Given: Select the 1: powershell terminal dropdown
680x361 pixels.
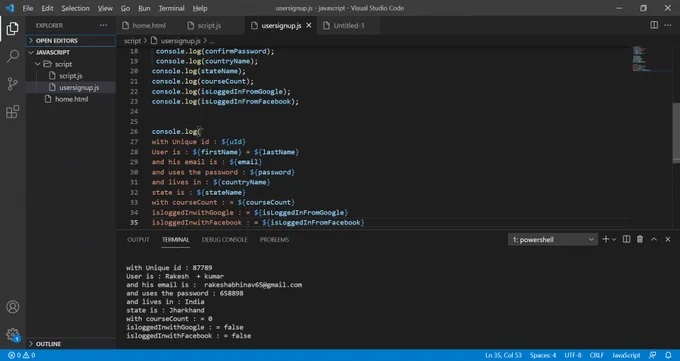Looking at the screenshot, I should pos(552,240).
